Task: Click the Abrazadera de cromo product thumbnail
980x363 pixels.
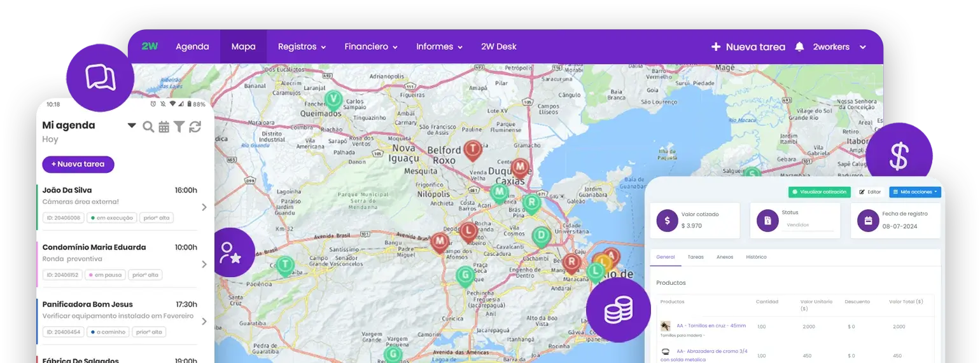Action: tap(666, 352)
